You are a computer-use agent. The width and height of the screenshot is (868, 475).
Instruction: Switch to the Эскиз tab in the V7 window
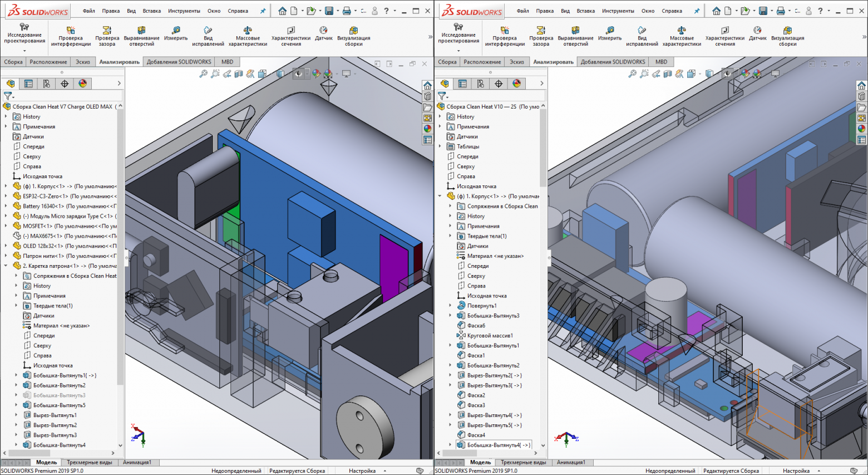tap(83, 62)
